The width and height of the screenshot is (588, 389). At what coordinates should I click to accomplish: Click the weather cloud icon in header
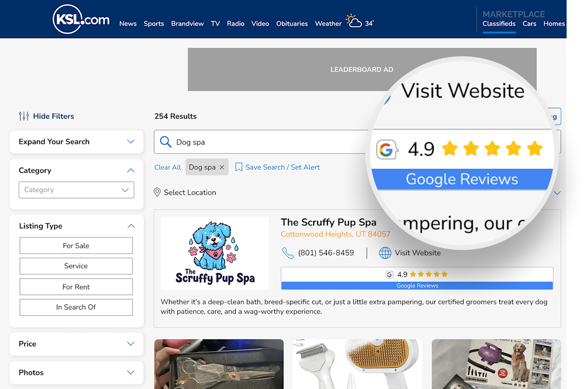tap(354, 21)
